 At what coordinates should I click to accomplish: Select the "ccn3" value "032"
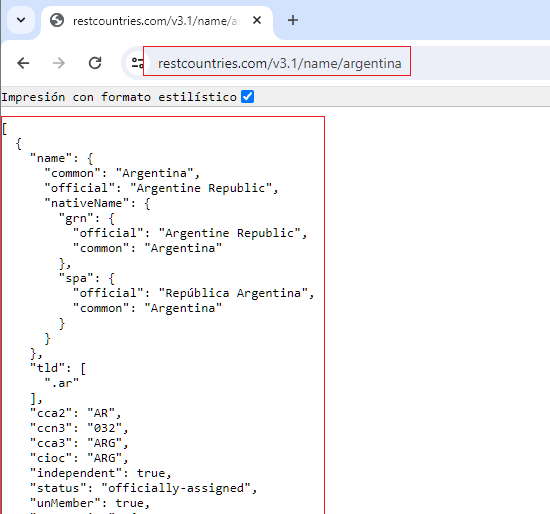(x=105, y=428)
